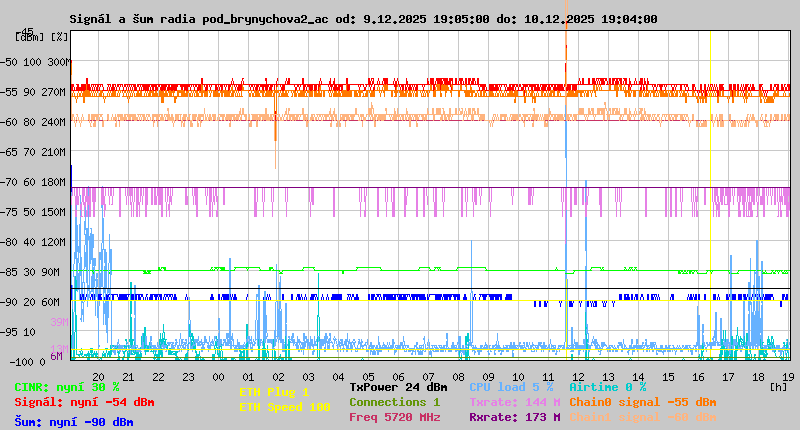Select the Chain0 signal legend label

click(643, 402)
